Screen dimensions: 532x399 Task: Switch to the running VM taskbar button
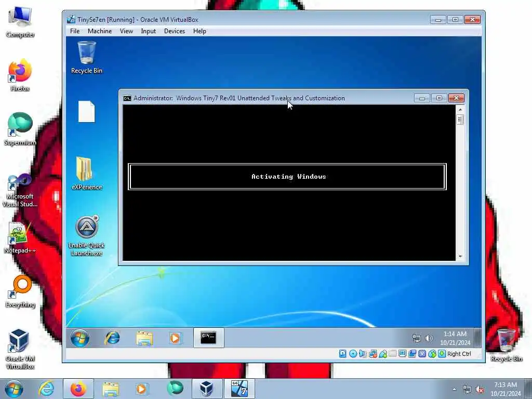pos(240,389)
